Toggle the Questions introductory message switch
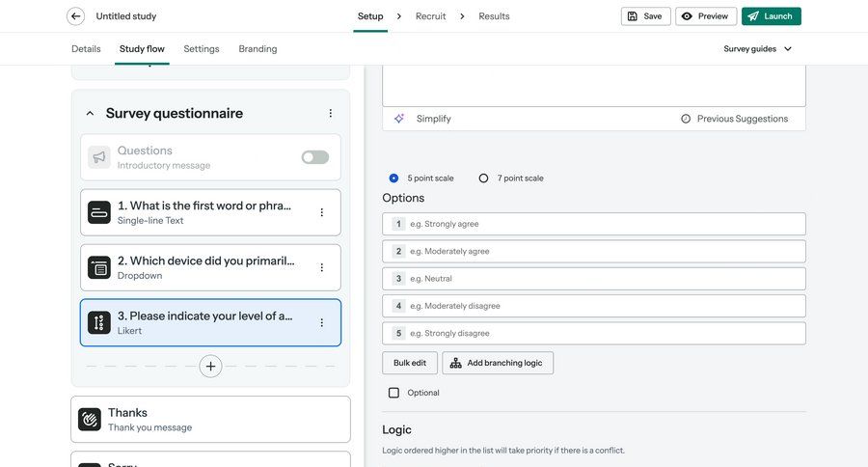Screen dimensions: 868x467 [x=314, y=157]
